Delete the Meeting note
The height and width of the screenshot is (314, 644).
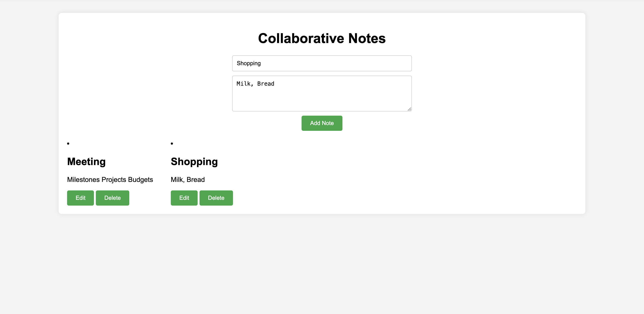tap(112, 198)
